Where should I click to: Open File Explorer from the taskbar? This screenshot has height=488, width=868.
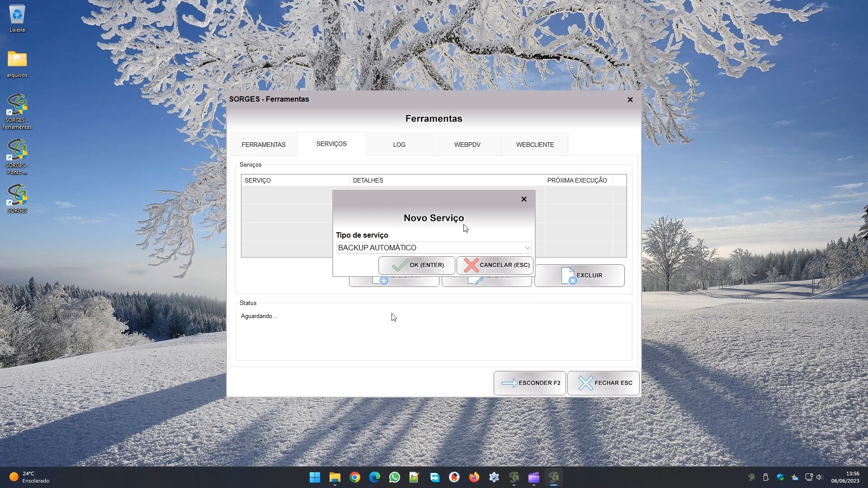(335, 477)
